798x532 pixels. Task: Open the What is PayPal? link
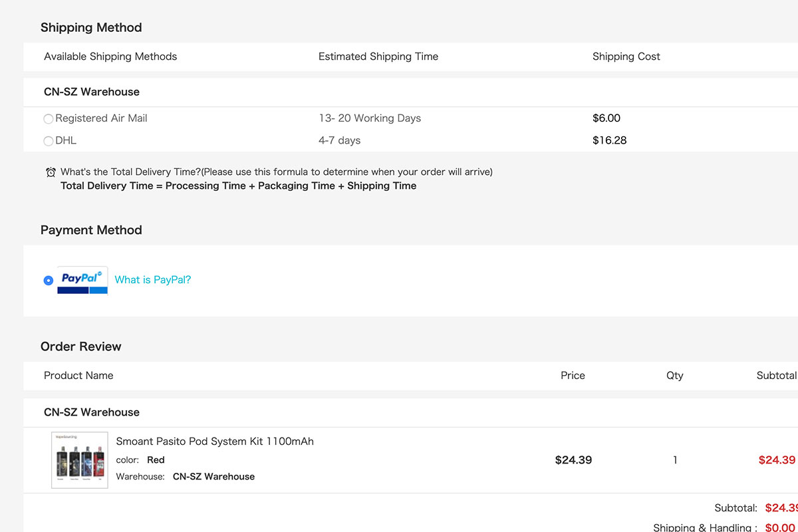pos(153,280)
